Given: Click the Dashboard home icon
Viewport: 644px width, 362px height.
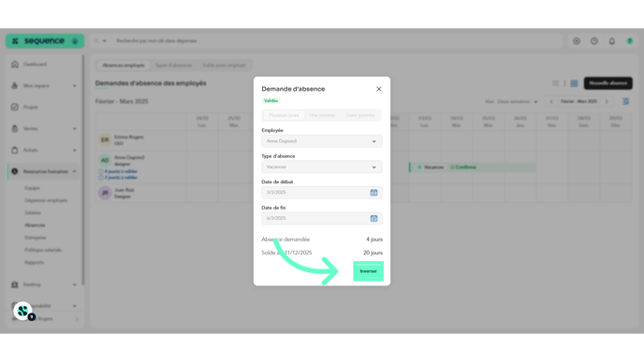Looking at the screenshot, I should 15,65.
